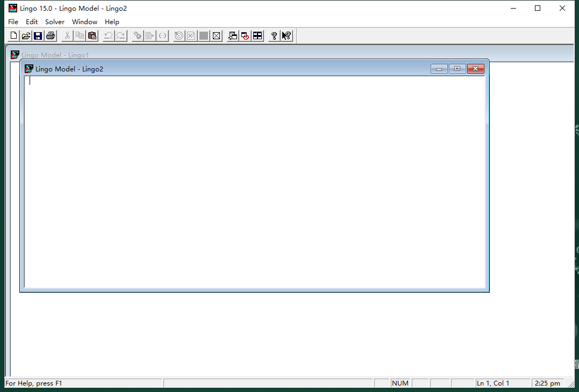This screenshot has width=579, height=392.
Task: Click the Redo arrow icon
Action: point(121,36)
